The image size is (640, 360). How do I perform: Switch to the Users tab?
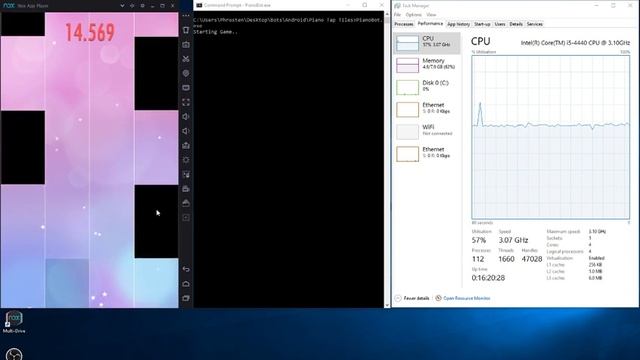point(500,24)
